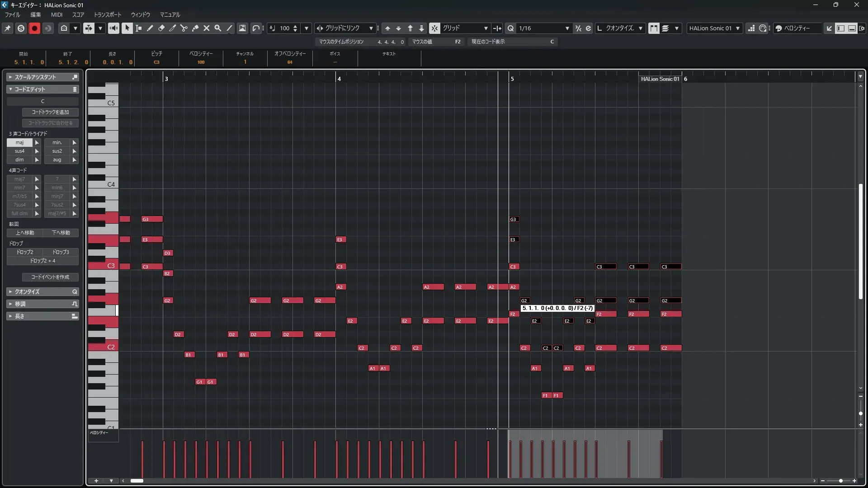The height and width of the screenshot is (488, 868).
Task: Select the Draw pencil tool
Action: pos(150,28)
